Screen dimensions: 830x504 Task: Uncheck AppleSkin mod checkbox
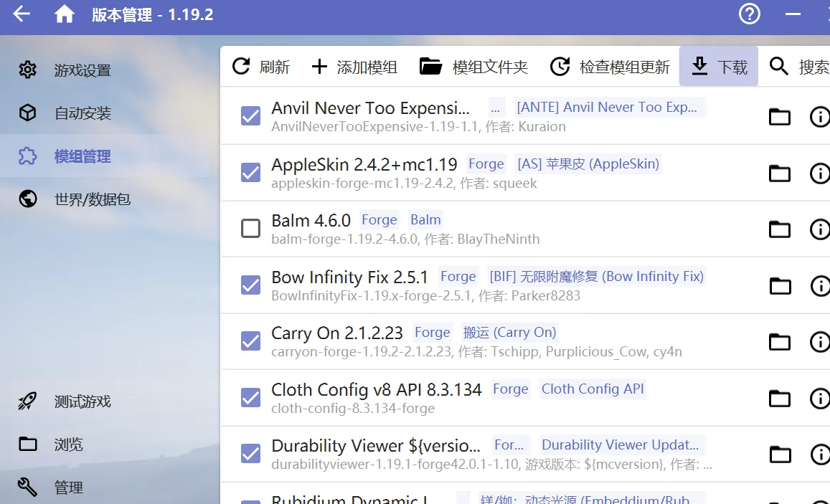click(250, 172)
